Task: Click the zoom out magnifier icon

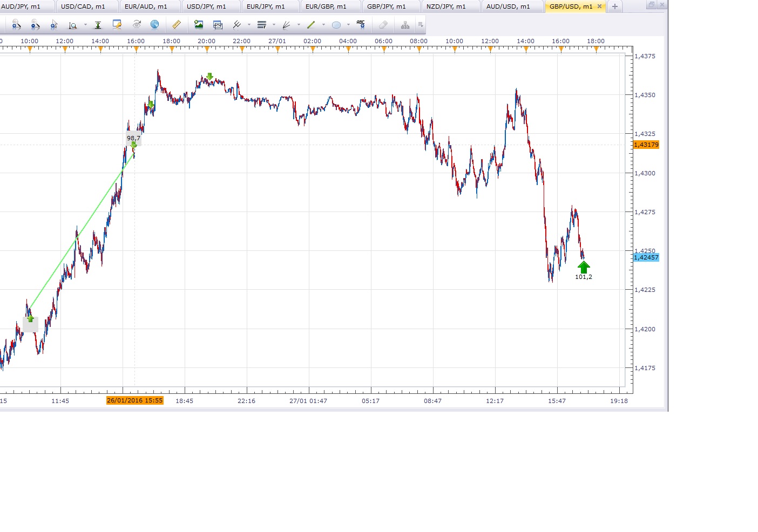Action: click(35, 25)
